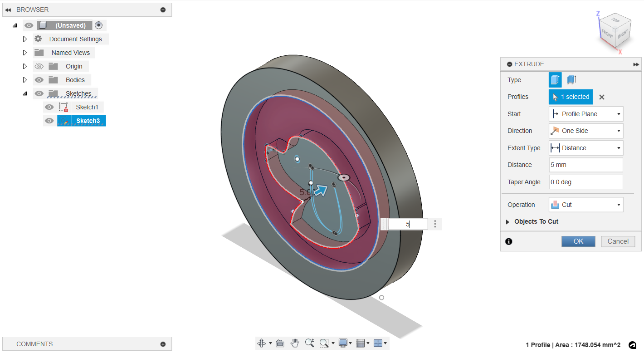Open Display Settings monitor icon

[x=343, y=343]
